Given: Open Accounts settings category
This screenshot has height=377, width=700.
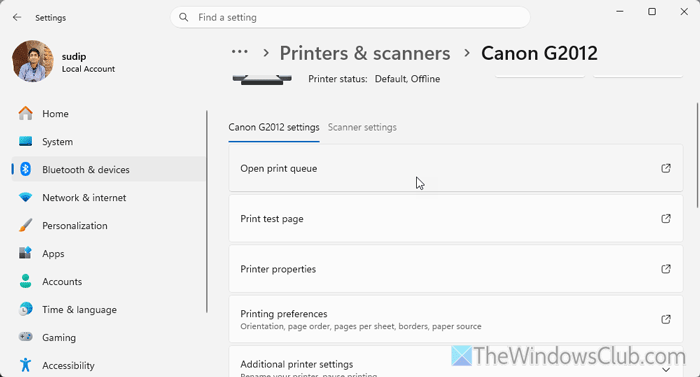Looking at the screenshot, I should pyautogui.click(x=109, y=281).
